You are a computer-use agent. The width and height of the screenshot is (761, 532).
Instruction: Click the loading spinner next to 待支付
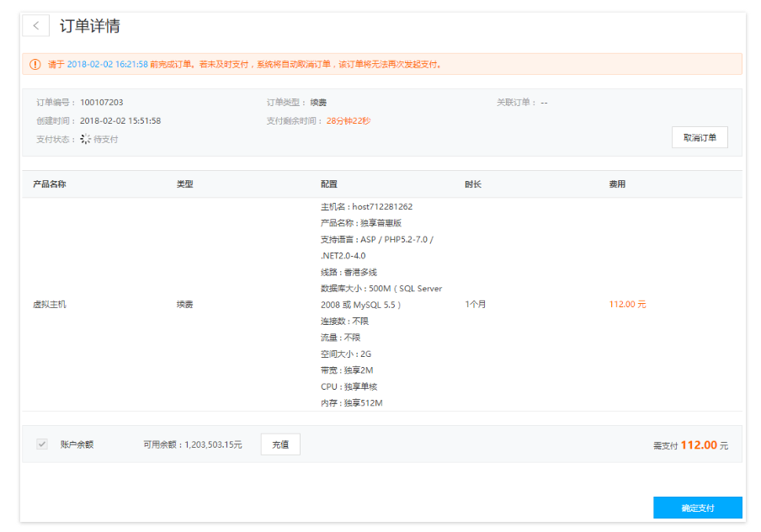pos(85,139)
